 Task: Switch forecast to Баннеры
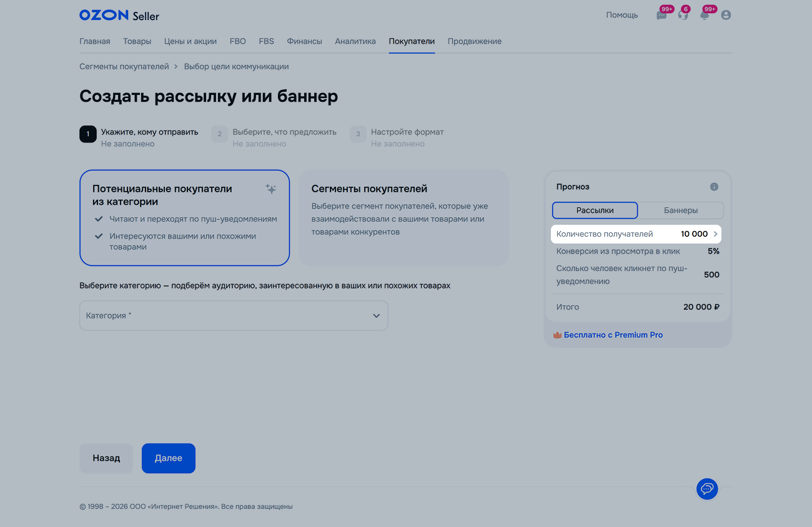[x=680, y=210]
